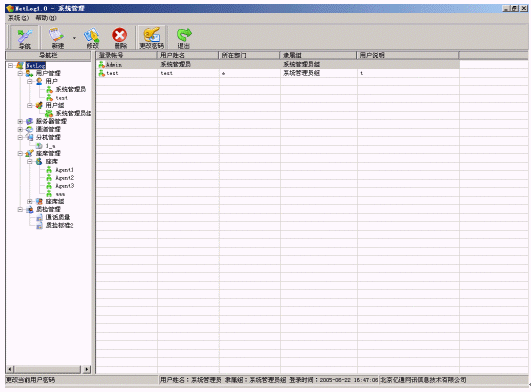This screenshot has width=531, height=392.
Task: Select the 1_s extension under 分机管理
Action: pyautogui.click(x=50, y=146)
